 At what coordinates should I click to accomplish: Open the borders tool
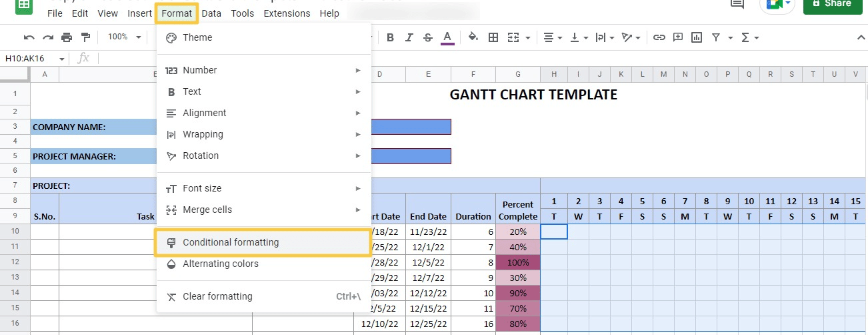[493, 37]
